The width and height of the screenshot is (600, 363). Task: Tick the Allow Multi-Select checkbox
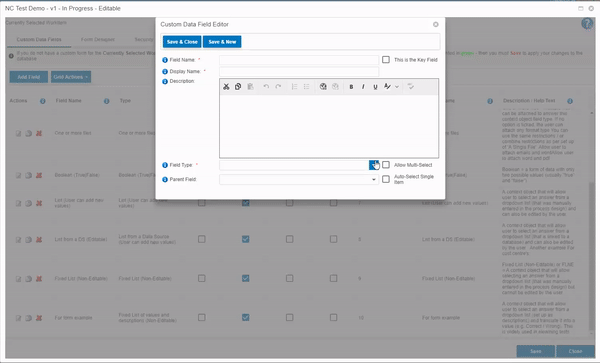[386, 165]
